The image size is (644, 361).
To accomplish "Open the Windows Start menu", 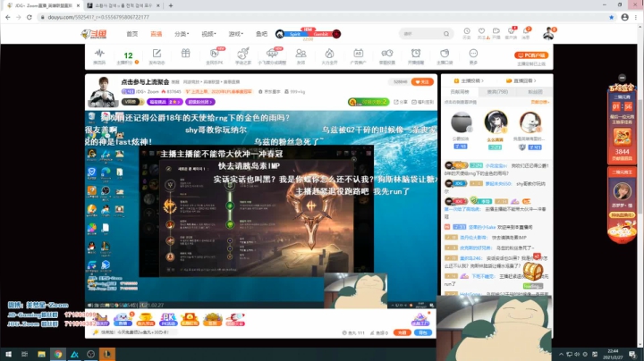I will [8, 354].
